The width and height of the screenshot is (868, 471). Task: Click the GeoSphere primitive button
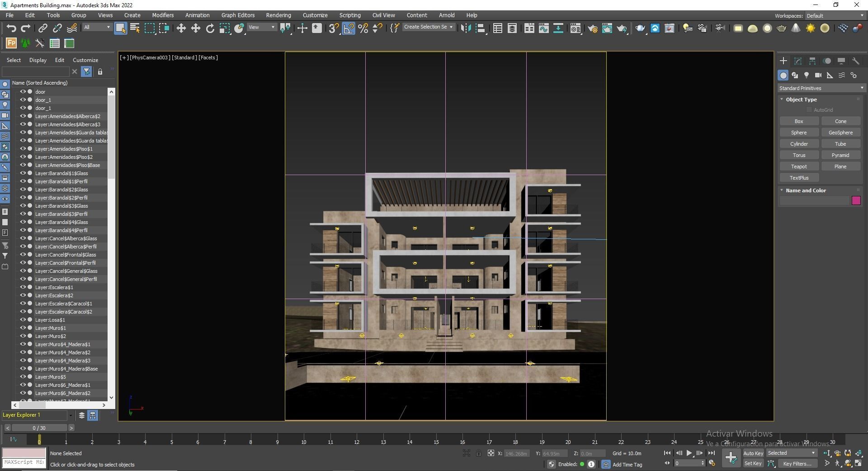tap(840, 133)
